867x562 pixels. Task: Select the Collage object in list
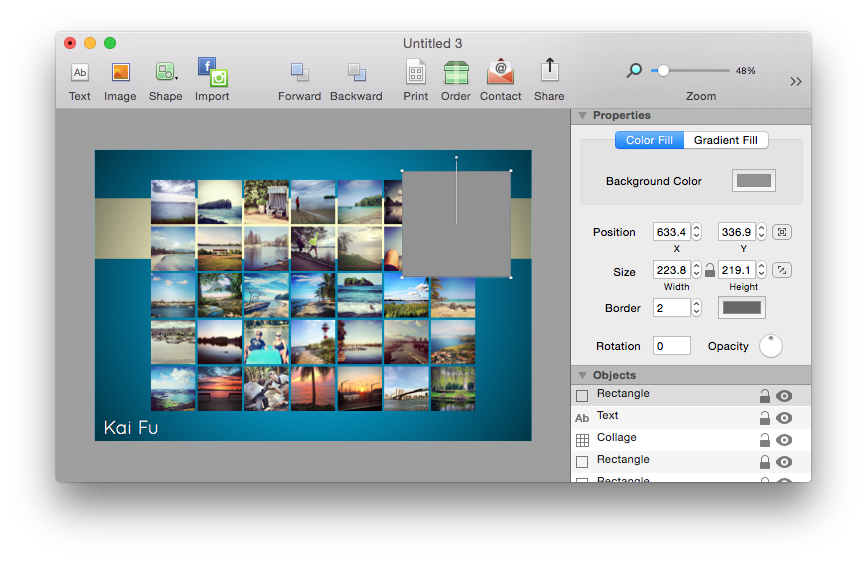tap(691, 440)
